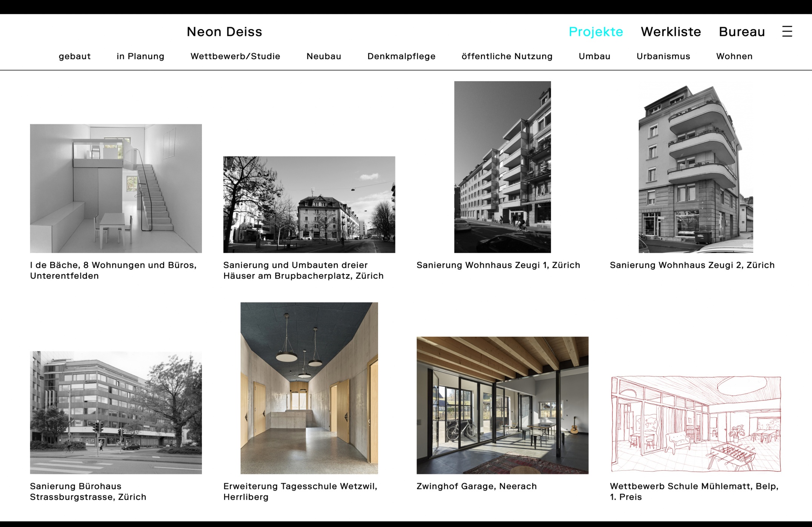Toggle the in Planung filter
This screenshot has width=812, height=527.
140,56
